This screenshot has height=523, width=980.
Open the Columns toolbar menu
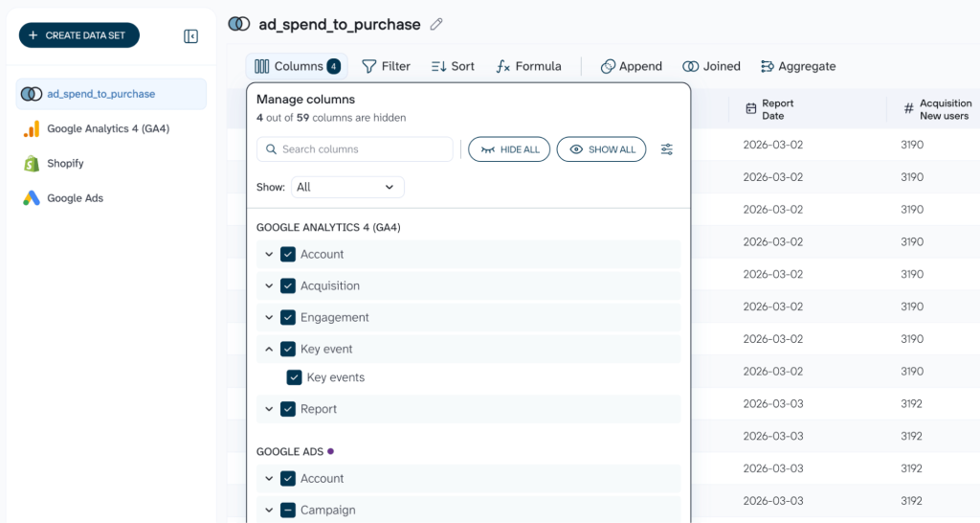tap(297, 66)
